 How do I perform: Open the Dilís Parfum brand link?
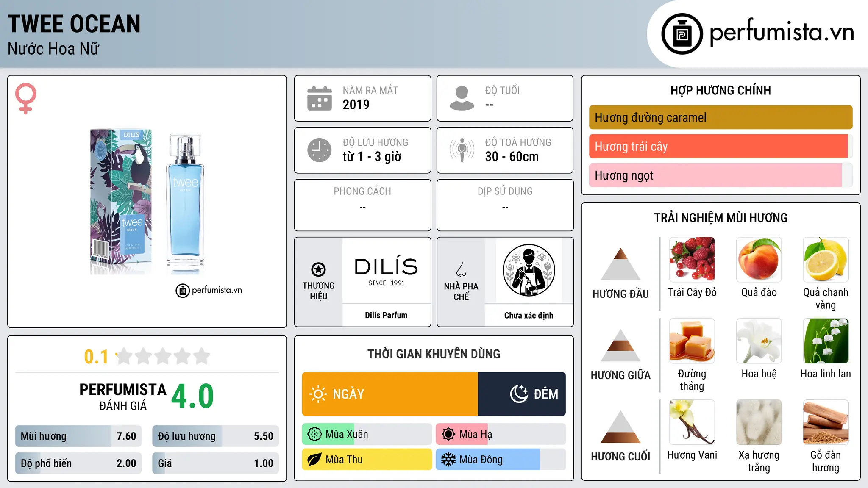(386, 315)
